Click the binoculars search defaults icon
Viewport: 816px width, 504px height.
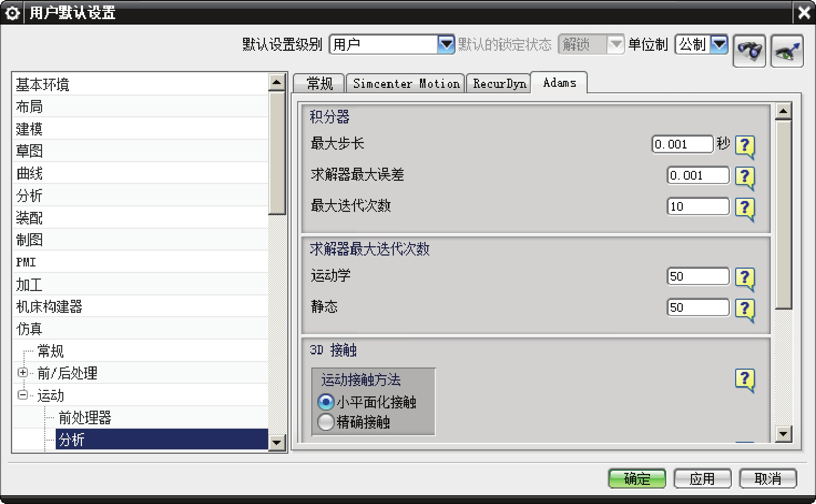pyautogui.click(x=749, y=50)
